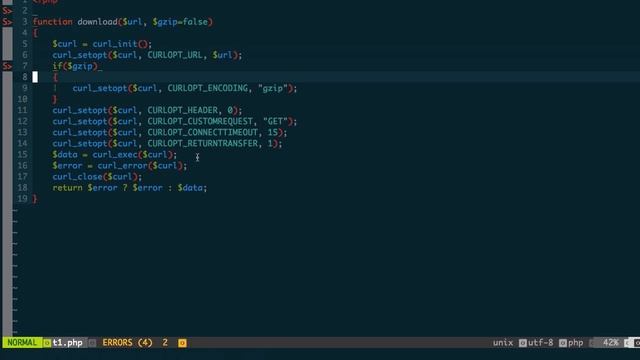
Task: Click 'curl_init' on line 5
Action: pyautogui.click(x=115, y=44)
